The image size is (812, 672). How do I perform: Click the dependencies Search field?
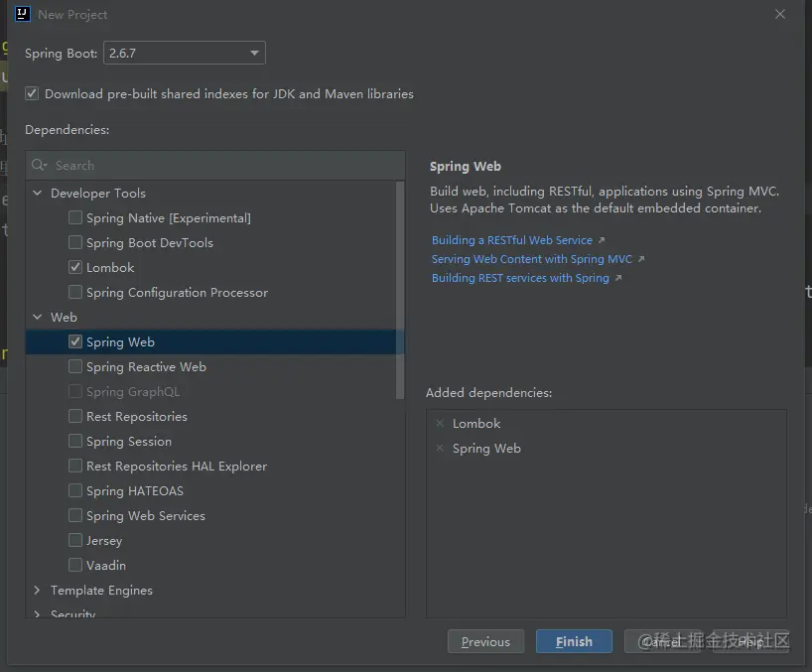tap(215, 165)
